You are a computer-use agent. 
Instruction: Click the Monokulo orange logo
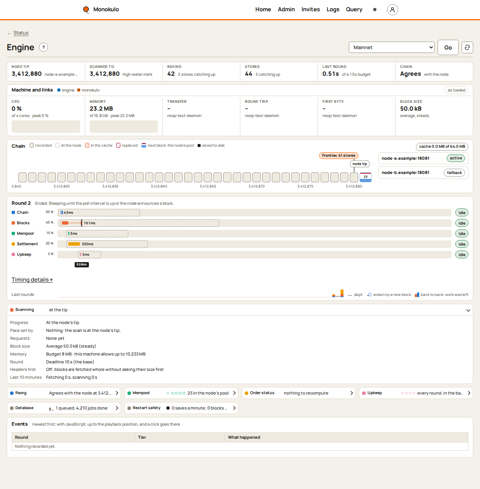[x=86, y=9]
